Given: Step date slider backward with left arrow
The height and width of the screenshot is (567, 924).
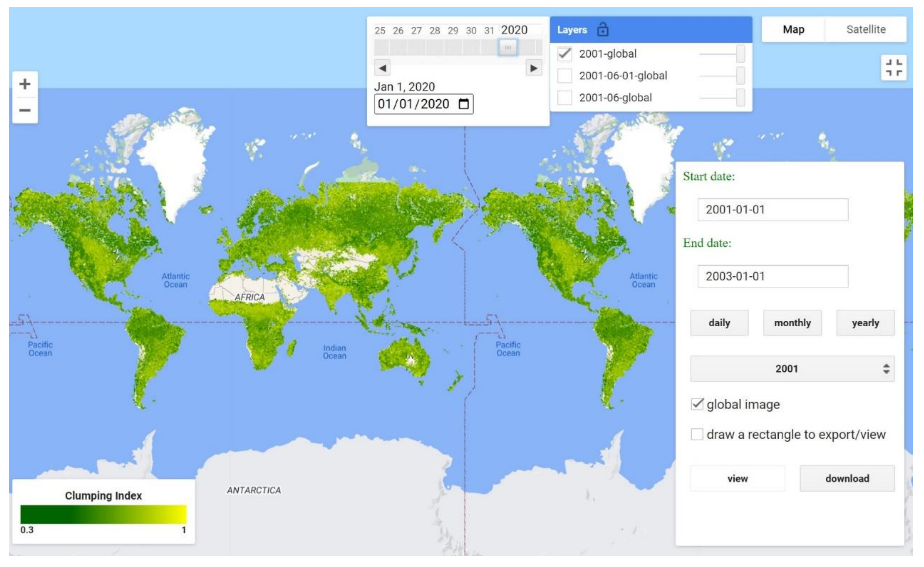Looking at the screenshot, I should pos(382,68).
